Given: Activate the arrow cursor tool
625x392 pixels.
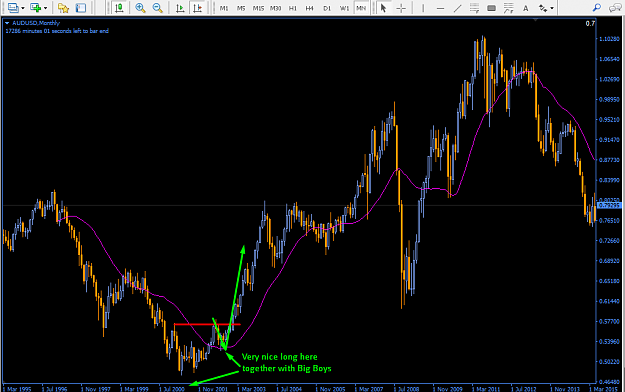Looking at the screenshot, I should [x=383, y=8].
